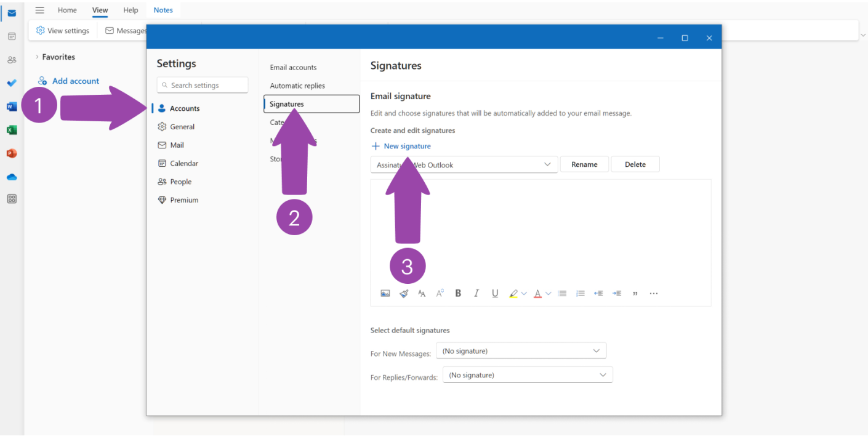868x439 pixels.
Task: Click inside the Search settings field
Action: click(202, 84)
